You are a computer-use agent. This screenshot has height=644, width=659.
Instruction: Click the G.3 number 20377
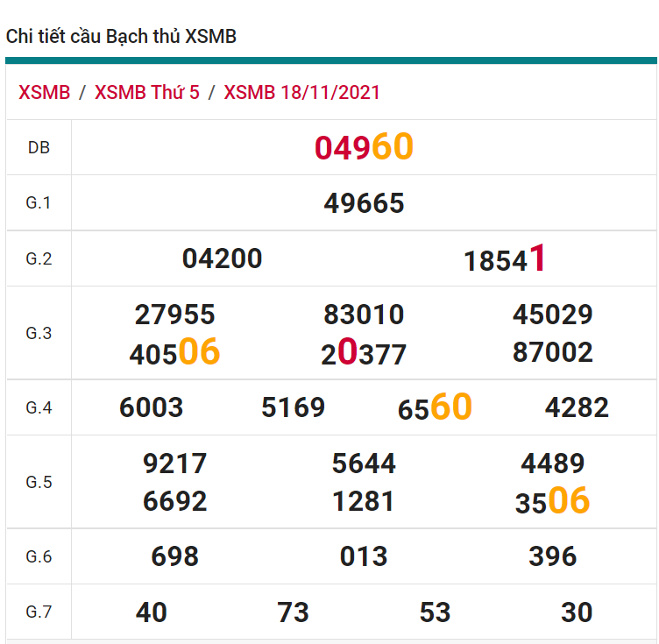364,353
